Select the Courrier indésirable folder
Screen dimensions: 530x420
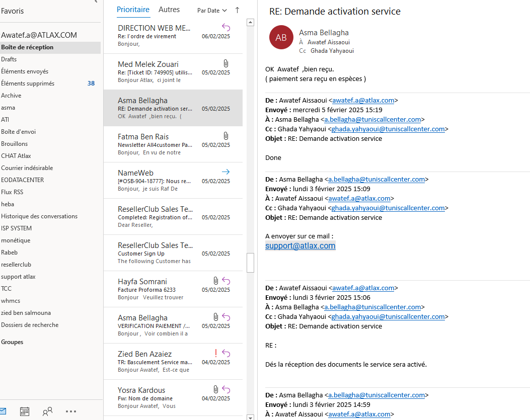(27, 168)
